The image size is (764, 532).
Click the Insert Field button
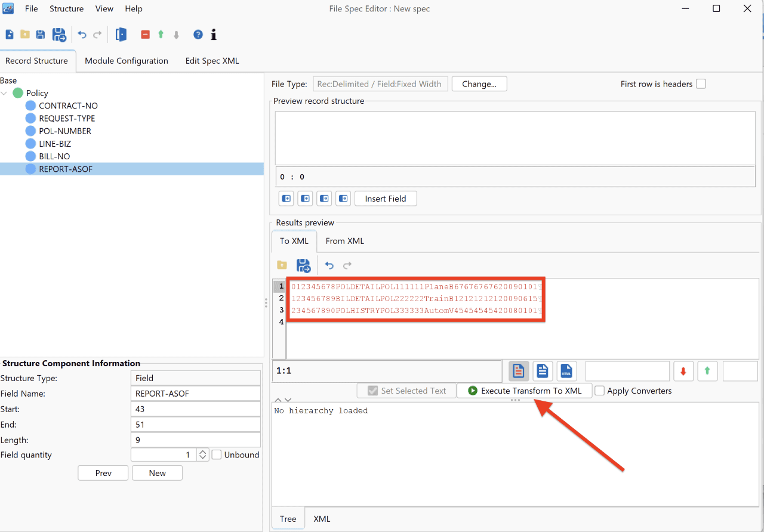[x=386, y=199]
